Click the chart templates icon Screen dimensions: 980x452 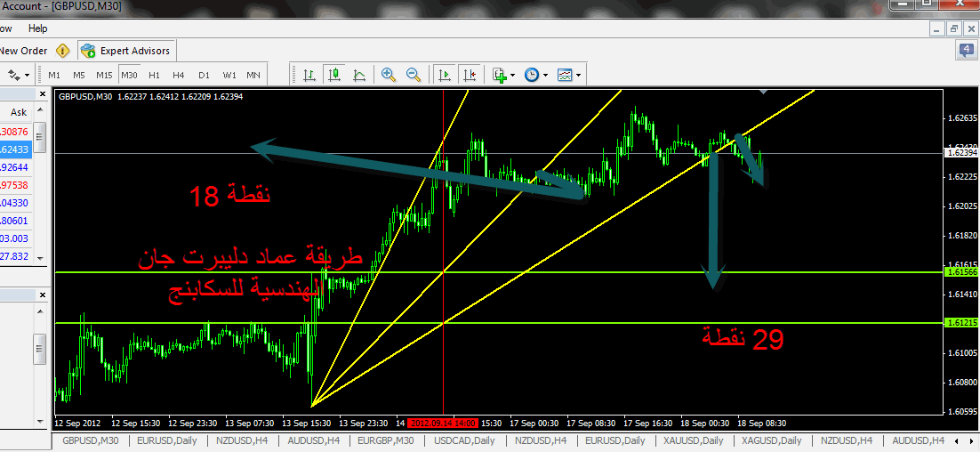point(565,75)
